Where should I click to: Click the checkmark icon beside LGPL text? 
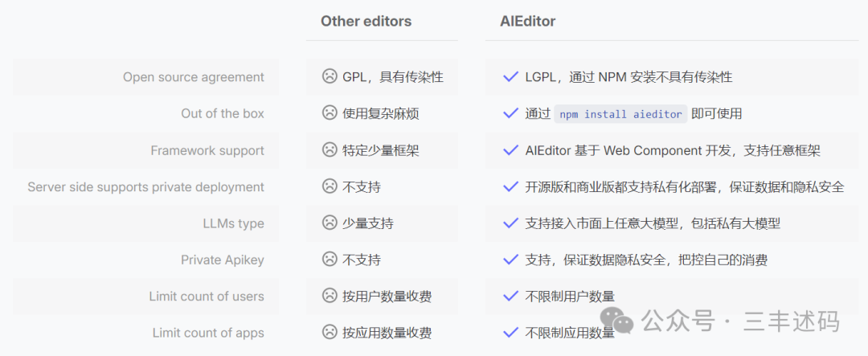[x=510, y=77]
